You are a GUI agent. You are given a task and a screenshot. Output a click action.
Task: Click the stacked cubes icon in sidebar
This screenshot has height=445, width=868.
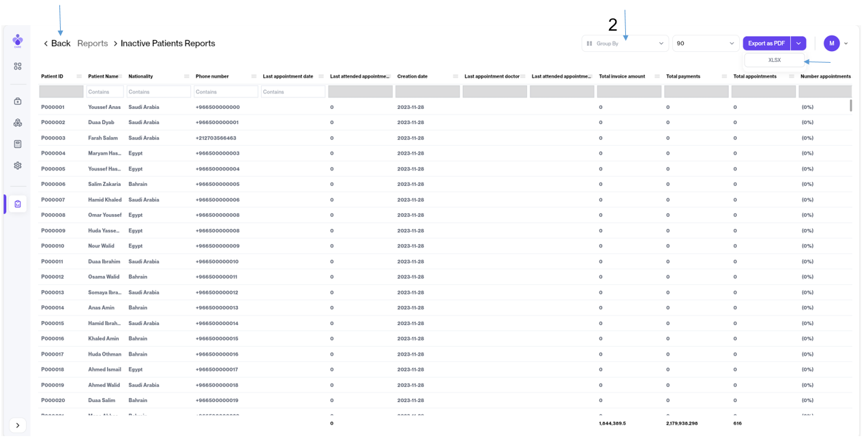click(18, 123)
